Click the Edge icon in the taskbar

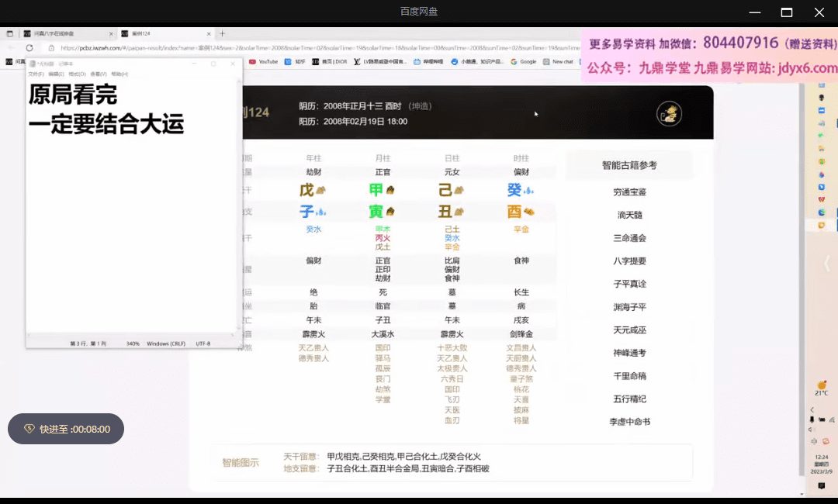click(x=822, y=212)
